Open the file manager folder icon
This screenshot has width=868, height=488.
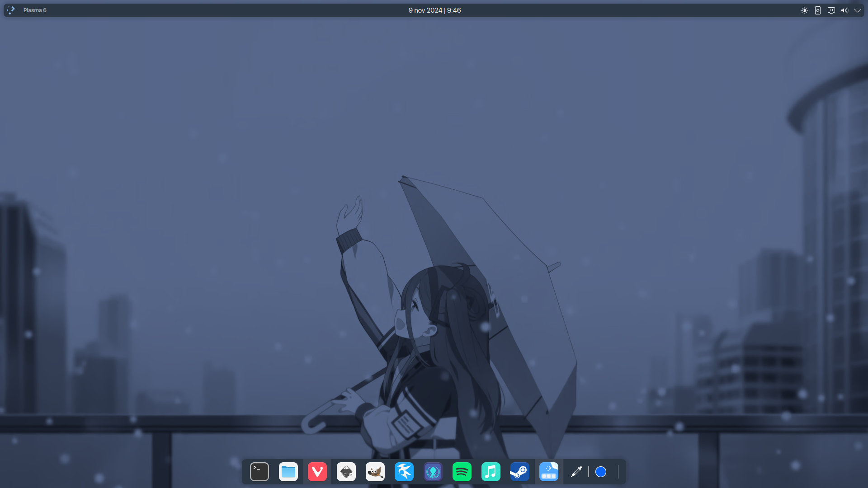tap(288, 472)
